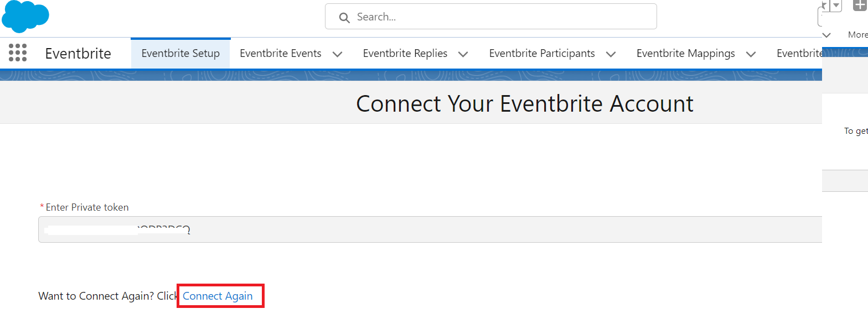The width and height of the screenshot is (868, 319).
Task: Click the magnifier icon in the search bar
Action: [x=344, y=17]
